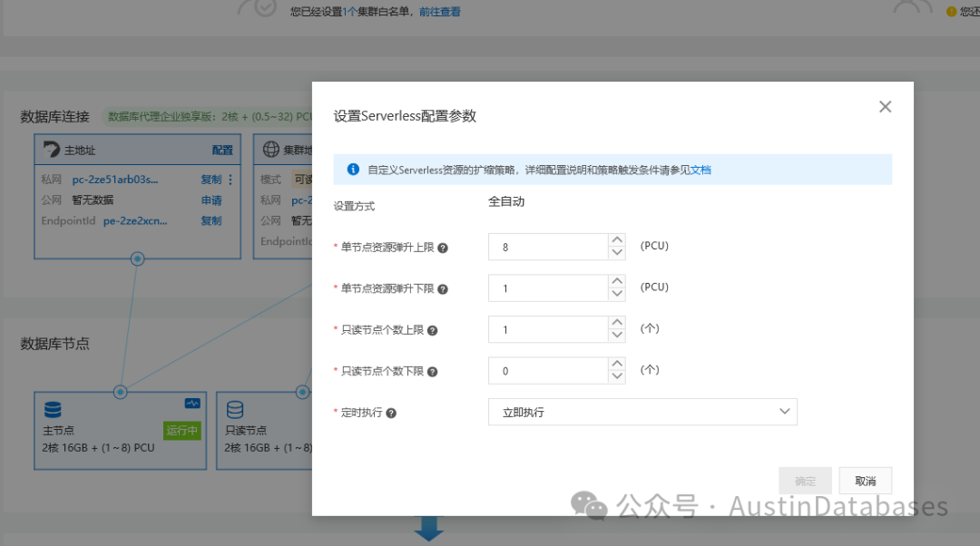Select the 主节点 database icon
This screenshot has height=546, width=980.
(53, 410)
